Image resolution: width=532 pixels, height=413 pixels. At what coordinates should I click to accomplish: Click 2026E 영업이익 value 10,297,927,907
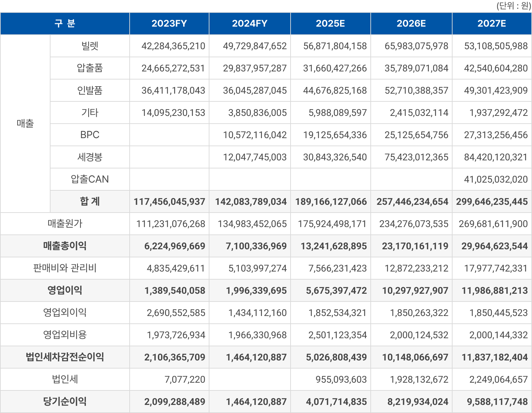415,290
